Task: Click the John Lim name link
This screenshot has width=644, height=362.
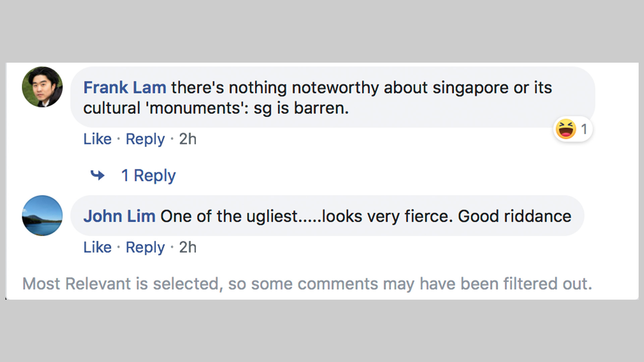Action: click(x=119, y=216)
